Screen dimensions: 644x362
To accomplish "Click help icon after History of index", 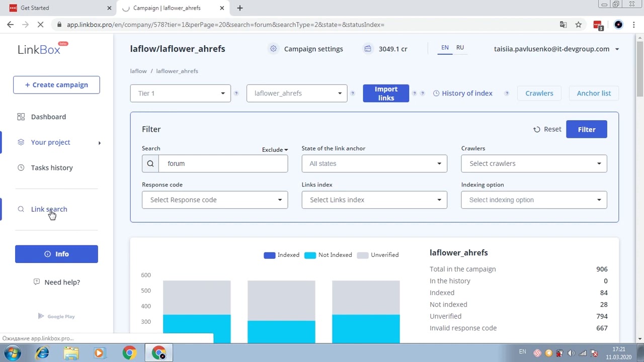I will (x=507, y=94).
